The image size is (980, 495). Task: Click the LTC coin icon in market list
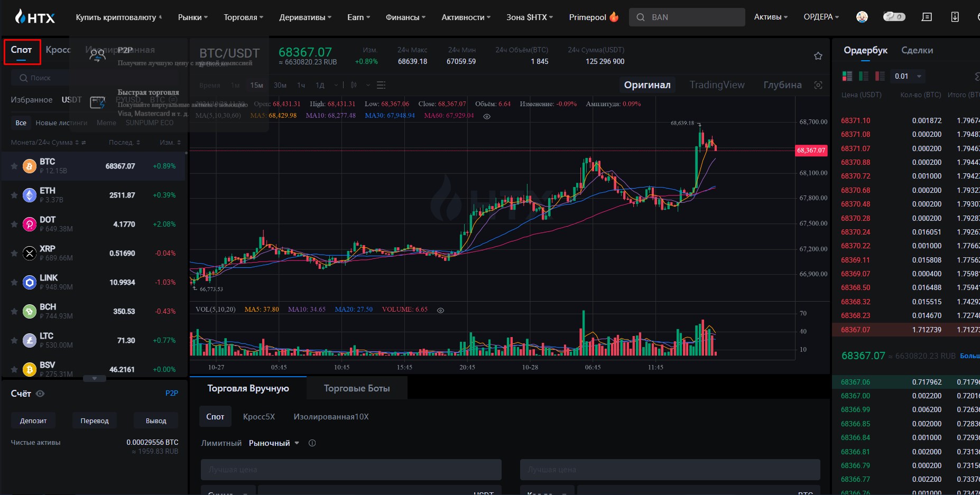point(30,341)
